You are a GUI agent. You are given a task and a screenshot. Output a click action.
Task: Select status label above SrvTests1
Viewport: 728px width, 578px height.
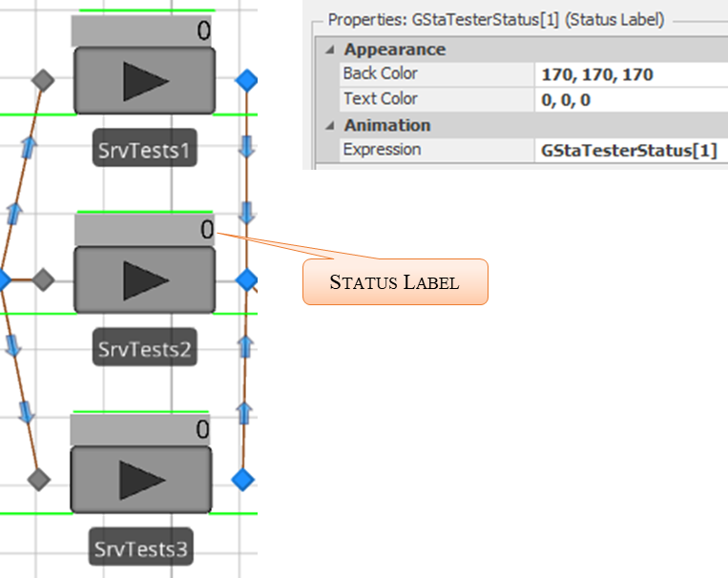point(141,31)
